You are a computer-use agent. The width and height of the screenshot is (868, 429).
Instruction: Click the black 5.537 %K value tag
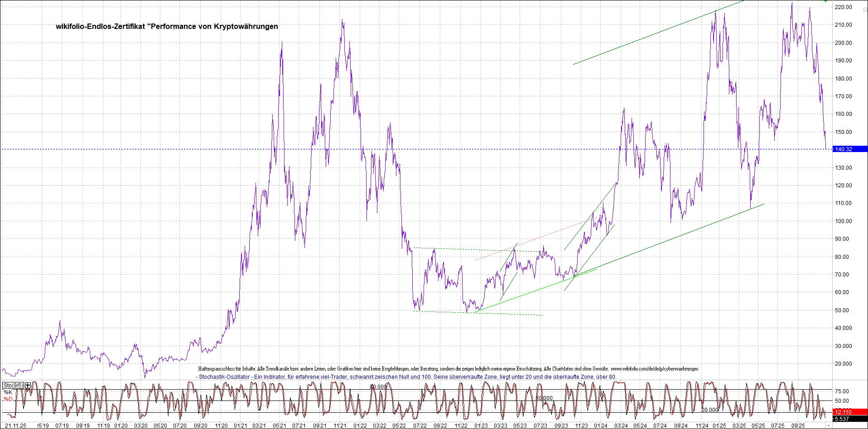(x=849, y=419)
